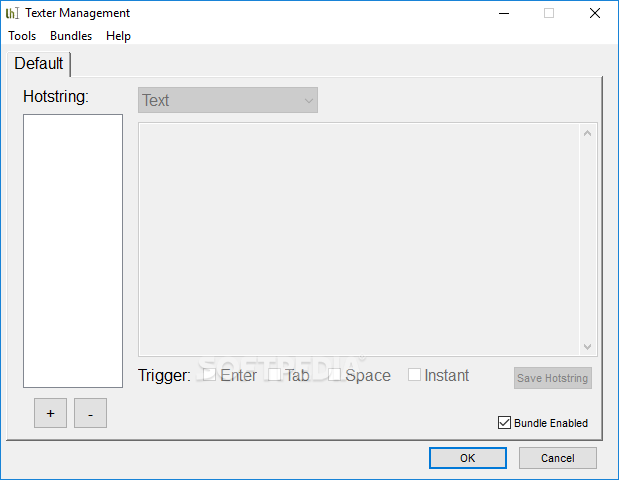Select the Default bundle tab
619x480 pixels.
click(x=39, y=64)
